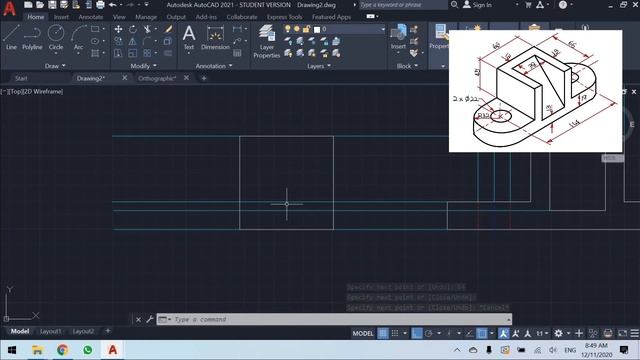
Task: Add a new drawing tab with plus button
Action: pyautogui.click(x=204, y=78)
